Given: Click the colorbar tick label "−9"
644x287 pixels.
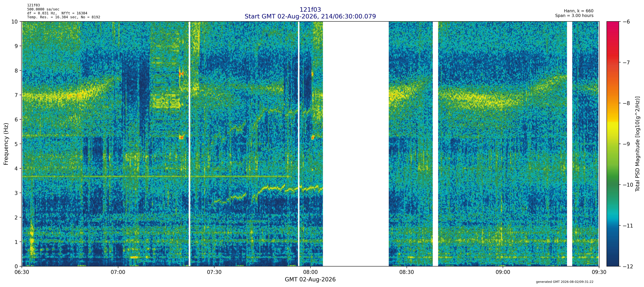Looking at the screenshot, I should pyautogui.click(x=626, y=144).
